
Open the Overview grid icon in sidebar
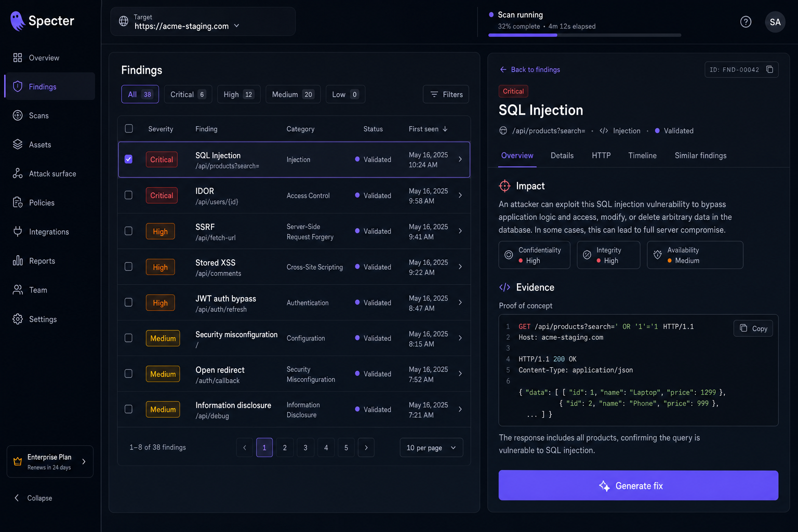pos(18,58)
